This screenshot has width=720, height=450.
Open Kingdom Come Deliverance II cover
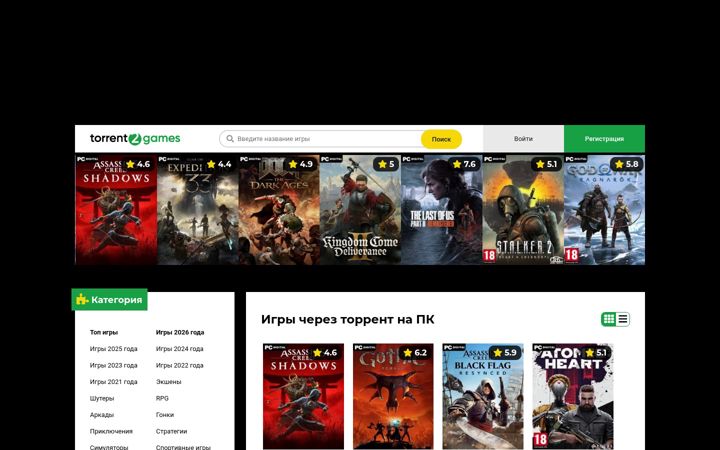click(x=360, y=209)
